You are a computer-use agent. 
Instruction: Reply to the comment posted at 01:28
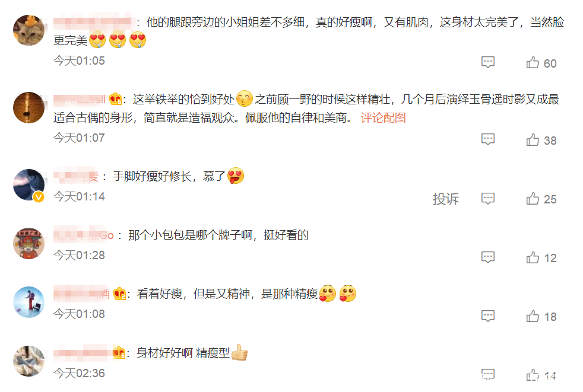(x=488, y=257)
